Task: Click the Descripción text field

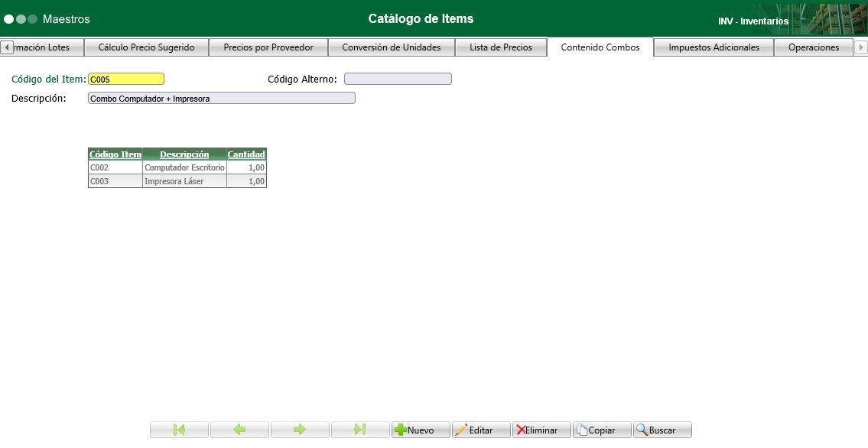Action: (222, 98)
